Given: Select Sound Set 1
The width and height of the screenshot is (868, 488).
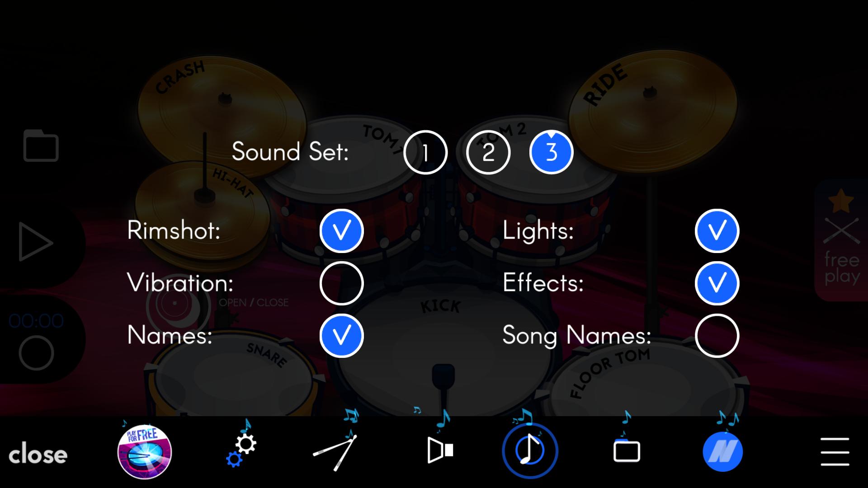Looking at the screenshot, I should point(426,151).
